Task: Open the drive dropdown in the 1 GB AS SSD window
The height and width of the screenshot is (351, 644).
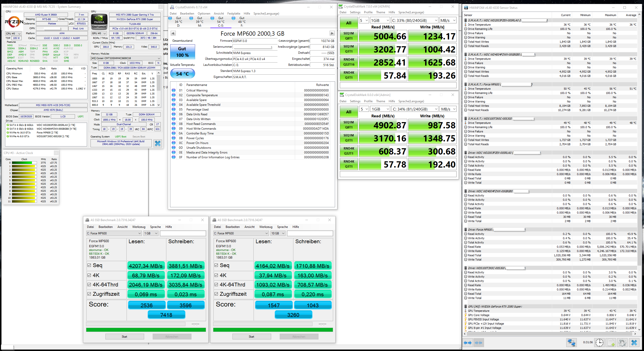Action: click(114, 233)
